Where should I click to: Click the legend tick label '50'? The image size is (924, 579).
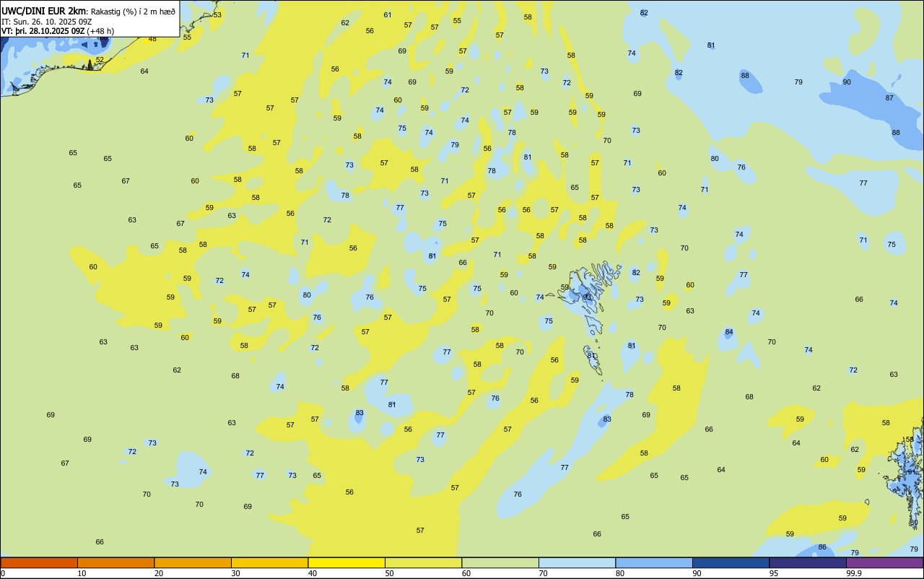click(390, 573)
